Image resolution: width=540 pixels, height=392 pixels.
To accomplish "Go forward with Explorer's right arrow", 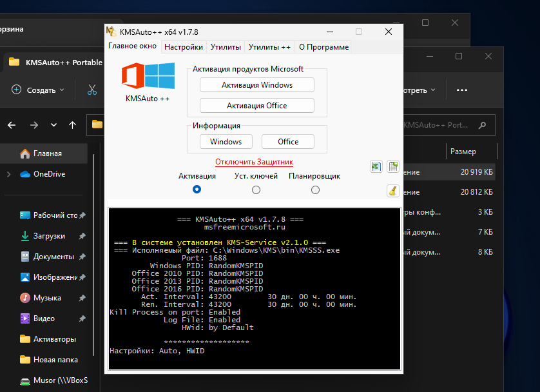I will [34, 125].
